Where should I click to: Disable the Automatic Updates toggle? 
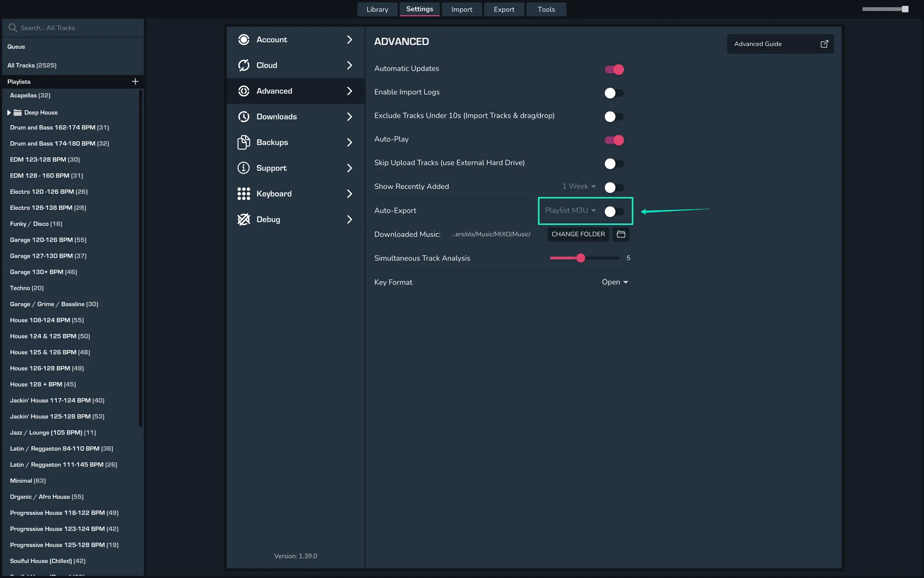(614, 69)
